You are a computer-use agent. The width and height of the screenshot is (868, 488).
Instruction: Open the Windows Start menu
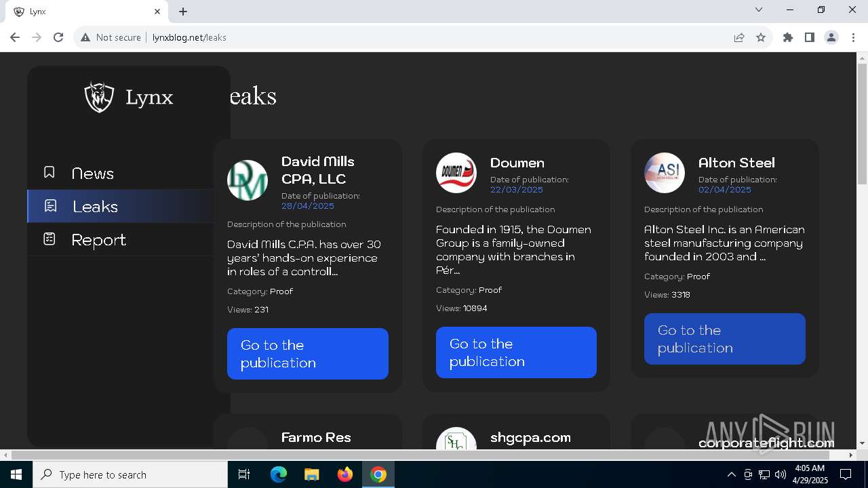coord(16,474)
